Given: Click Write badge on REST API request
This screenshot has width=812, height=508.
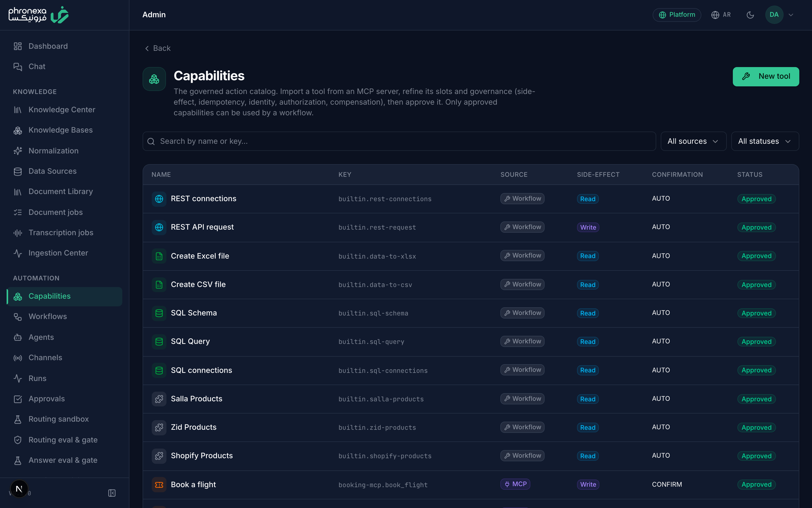Looking at the screenshot, I should (x=588, y=228).
